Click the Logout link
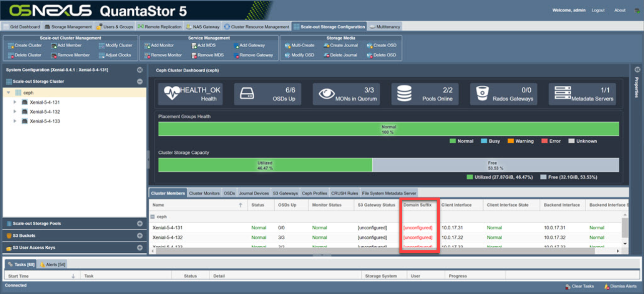This screenshot has width=644, height=294. pos(598,10)
